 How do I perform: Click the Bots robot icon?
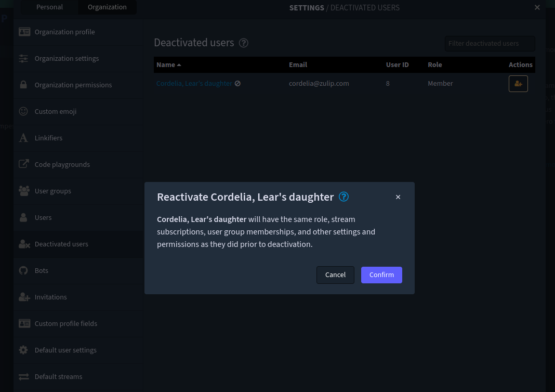tap(23, 270)
